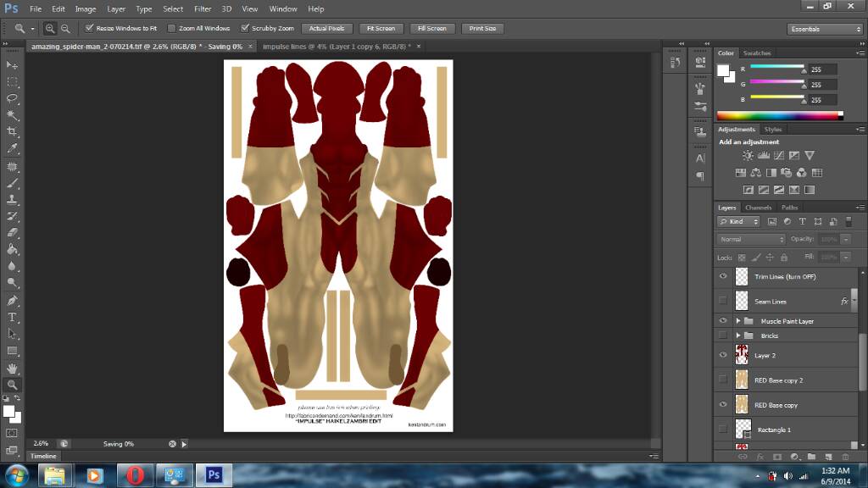
Task: Select the Eraser tool
Action: pyautogui.click(x=12, y=233)
